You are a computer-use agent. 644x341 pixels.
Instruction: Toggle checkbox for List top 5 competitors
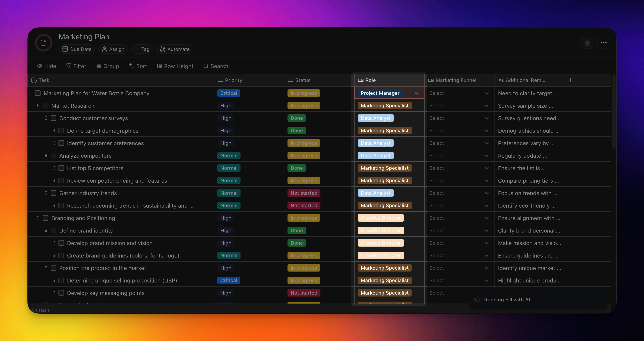(x=61, y=168)
